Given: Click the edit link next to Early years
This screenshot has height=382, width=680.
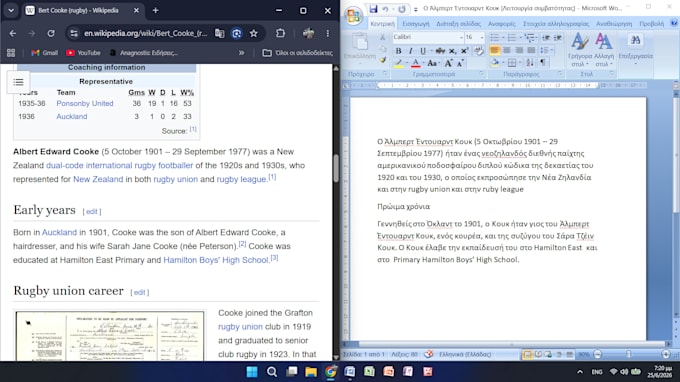Looking at the screenshot, I should point(92,212).
